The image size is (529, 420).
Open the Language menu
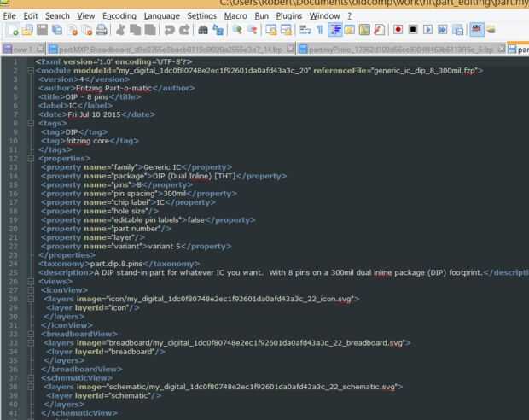(161, 16)
